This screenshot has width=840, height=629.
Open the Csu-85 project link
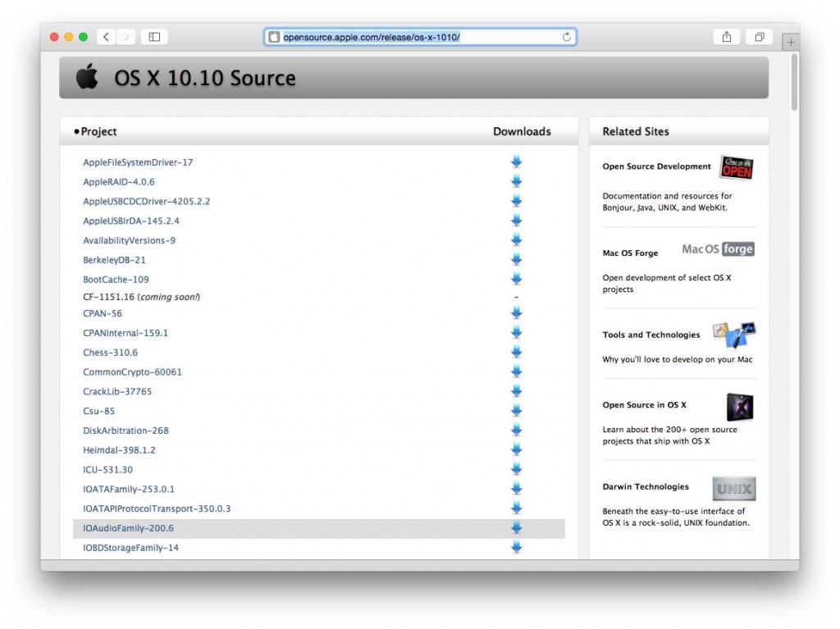(x=98, y=411)
